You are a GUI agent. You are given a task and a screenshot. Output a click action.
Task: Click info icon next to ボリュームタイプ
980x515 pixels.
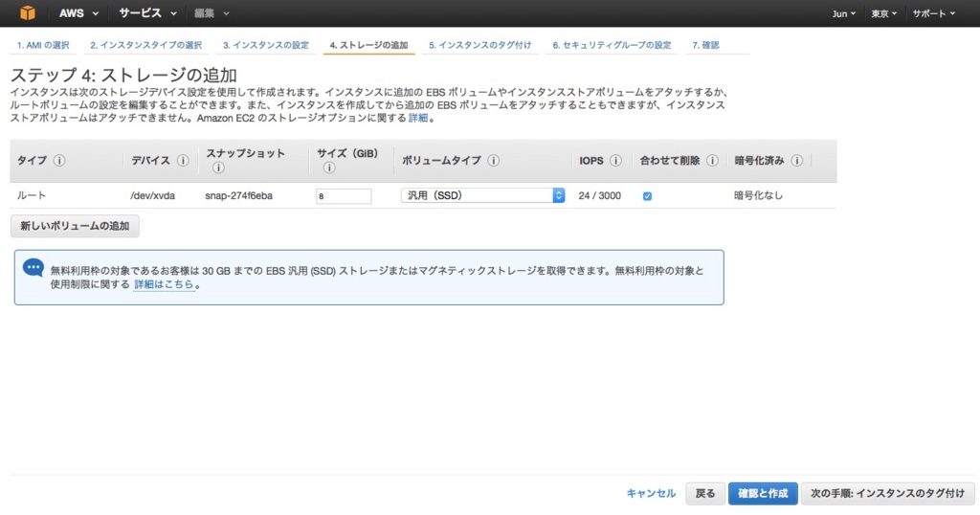(493, 161)
